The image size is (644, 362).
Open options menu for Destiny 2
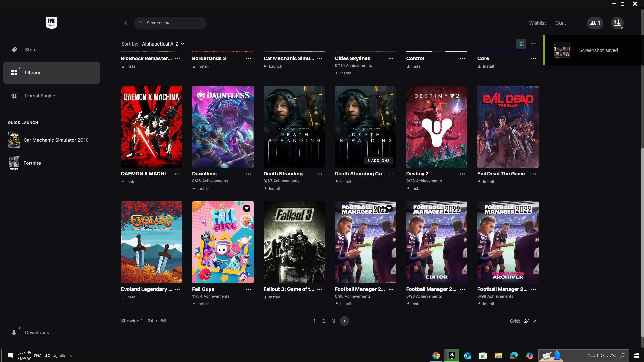462,174
